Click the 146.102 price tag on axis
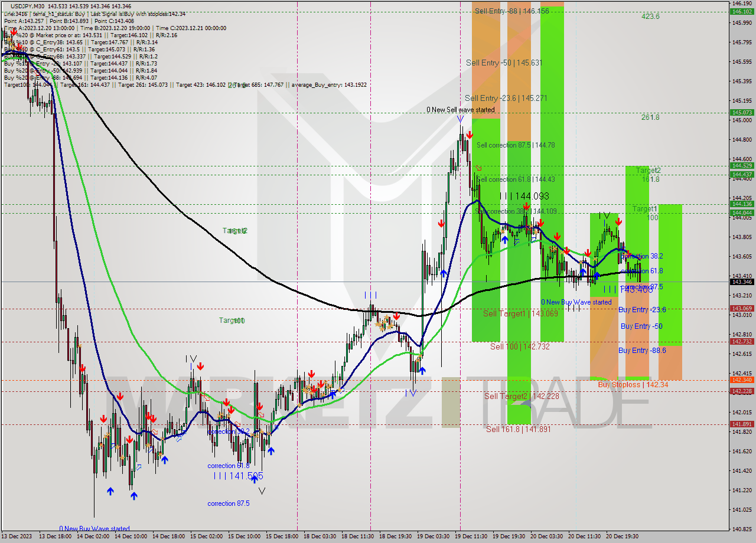This screenshot has width=756, height=543. 742,11
